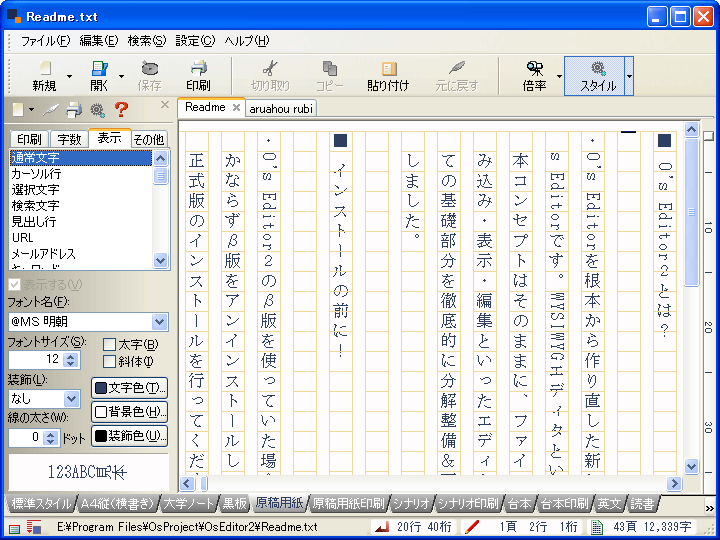
Task: Toggle the 表示する checkbox
Action: coord(14,284)
